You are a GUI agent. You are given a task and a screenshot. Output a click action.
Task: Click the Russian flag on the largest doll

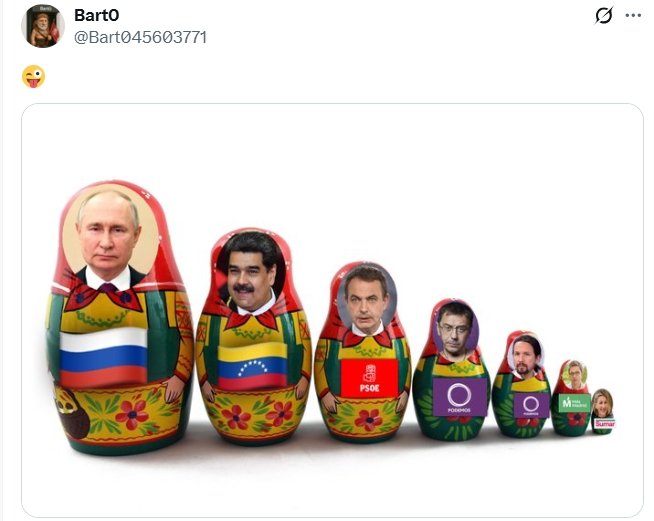point(103,357)
